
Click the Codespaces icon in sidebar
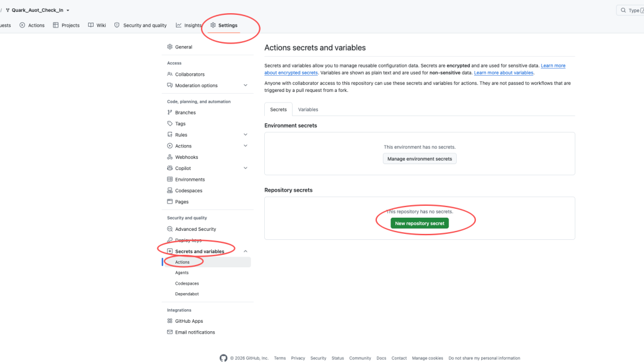coord(169,190)
